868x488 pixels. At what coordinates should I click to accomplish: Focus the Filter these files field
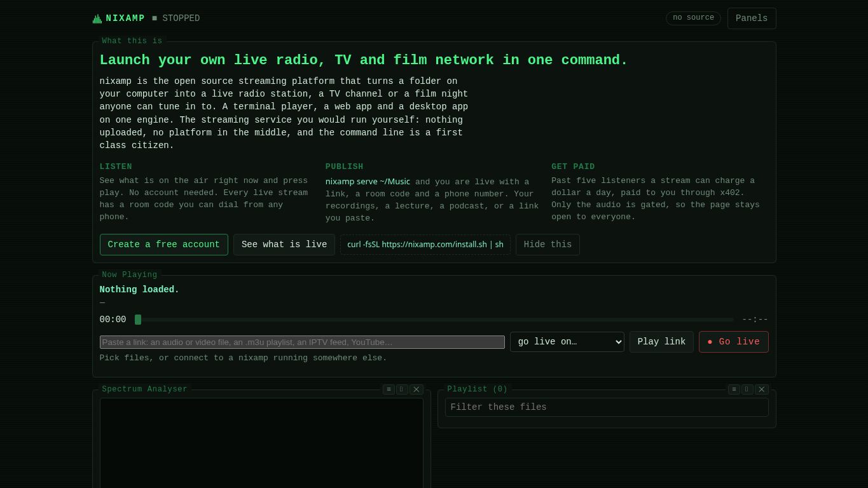click(607, 407)
